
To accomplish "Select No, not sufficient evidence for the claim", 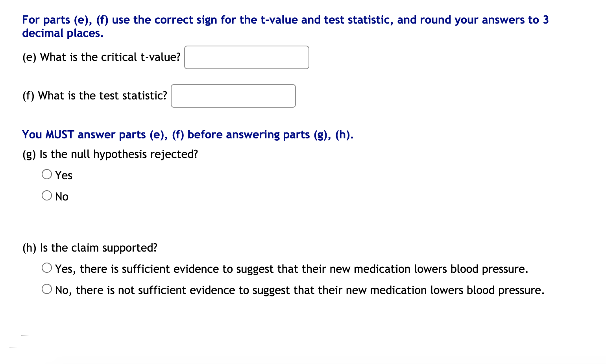I will (47, 289).
